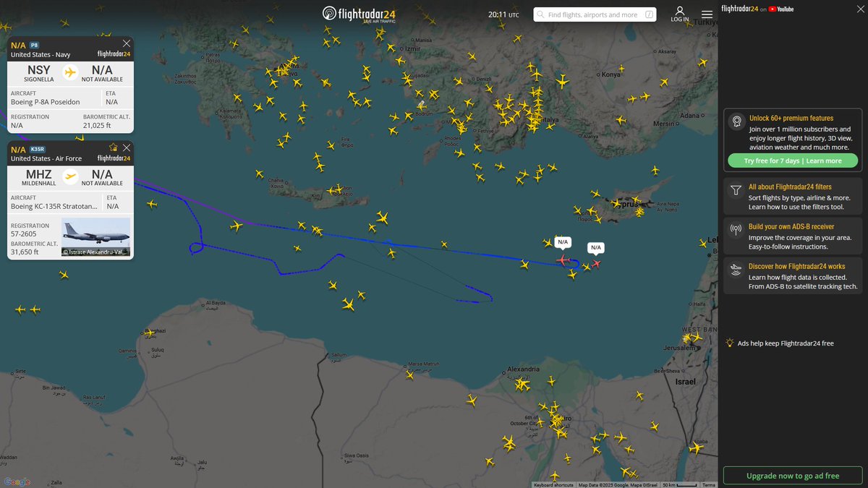Screen dimensions: 868x488
Task: Click the Izmir city label on map
Action: coord(412,48)
